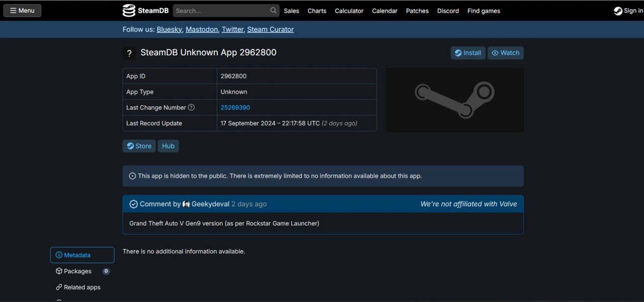
Task: Click the App Type value Unknown
Action: pos(234,92)
